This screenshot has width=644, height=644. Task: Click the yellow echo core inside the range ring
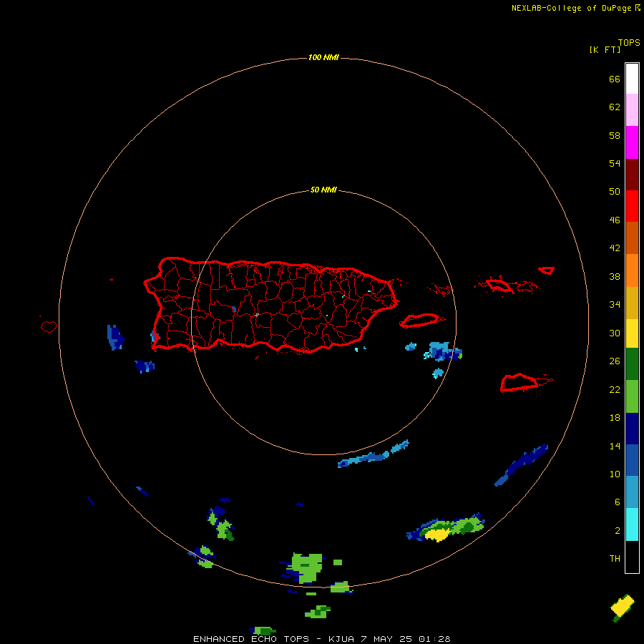(436, 535)
